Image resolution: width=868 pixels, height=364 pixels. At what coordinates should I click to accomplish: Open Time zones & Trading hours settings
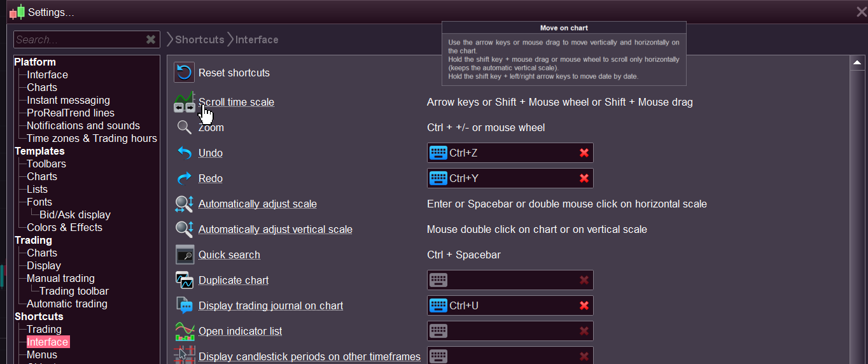point(92,138)
